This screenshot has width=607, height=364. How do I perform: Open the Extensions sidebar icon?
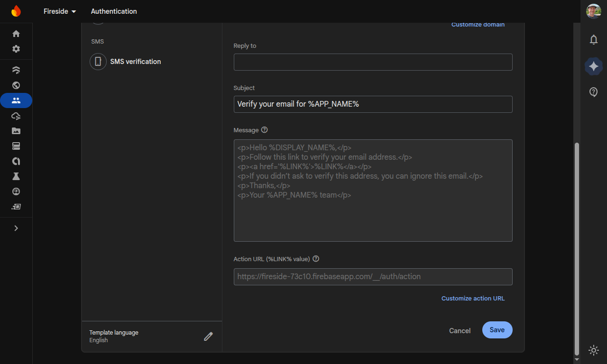tap(16, 207)
